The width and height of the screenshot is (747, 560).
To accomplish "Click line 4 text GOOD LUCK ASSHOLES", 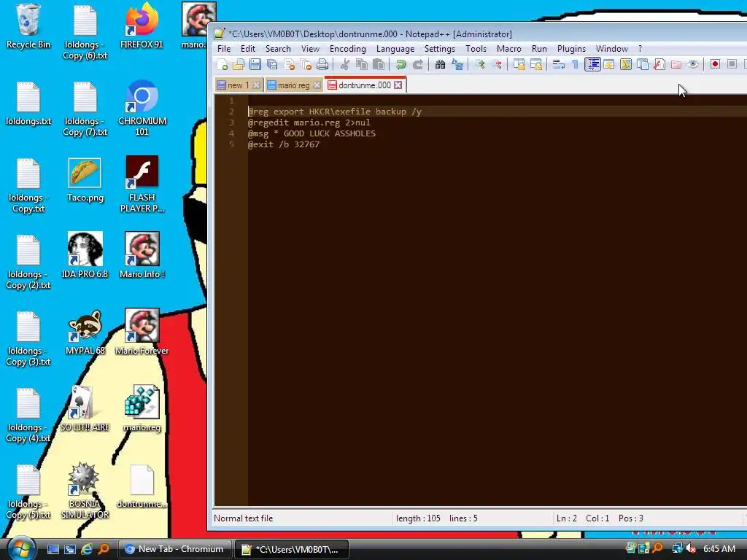I will tap(330, 133).
